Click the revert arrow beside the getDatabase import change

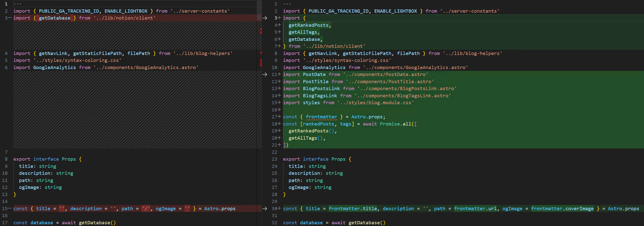coord(265,18)
